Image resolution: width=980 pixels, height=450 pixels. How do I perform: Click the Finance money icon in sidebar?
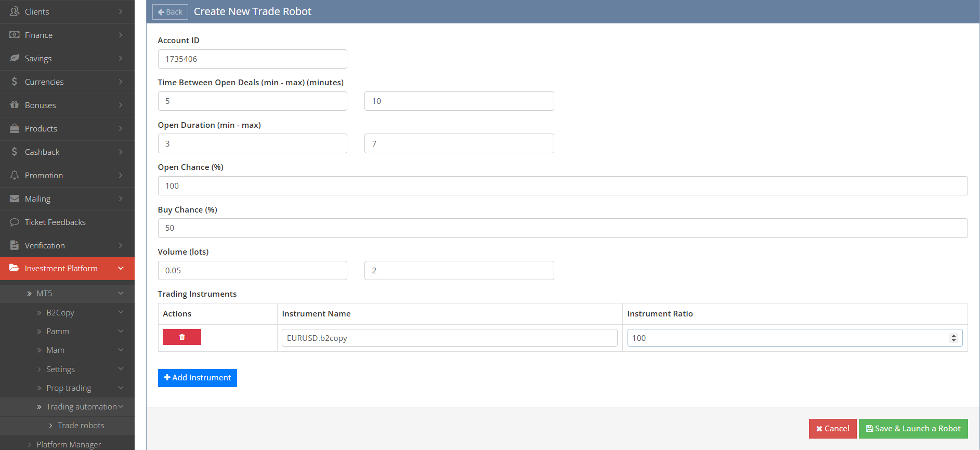point(15,35)
